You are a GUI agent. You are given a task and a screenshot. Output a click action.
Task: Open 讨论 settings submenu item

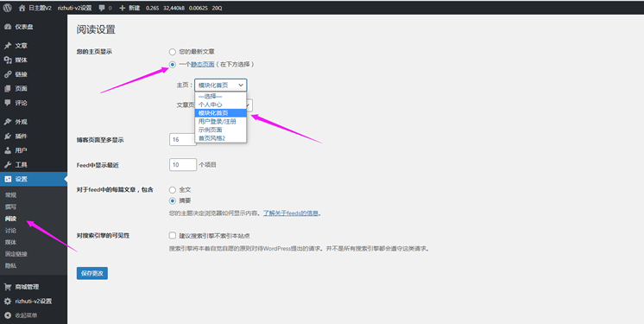(10, 231)
